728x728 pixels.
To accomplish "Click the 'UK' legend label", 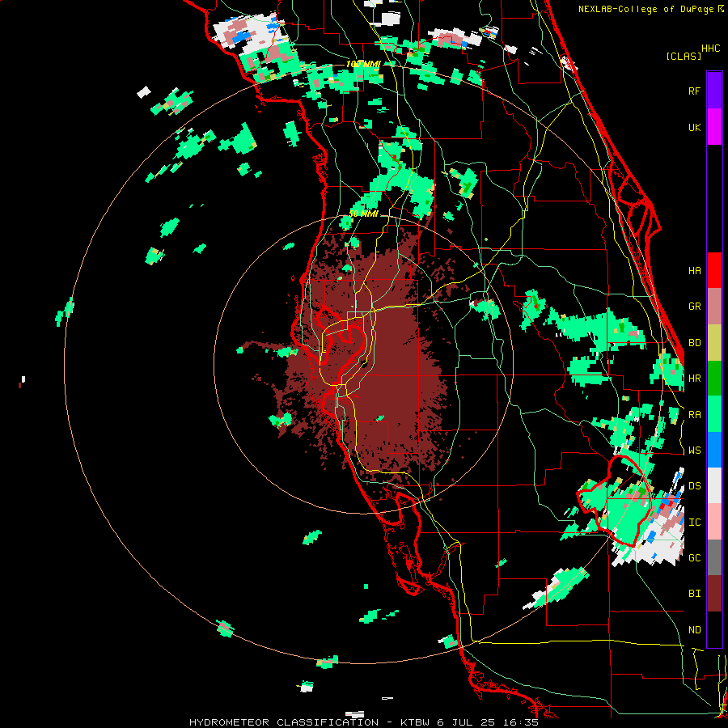I will coord(694,127).
